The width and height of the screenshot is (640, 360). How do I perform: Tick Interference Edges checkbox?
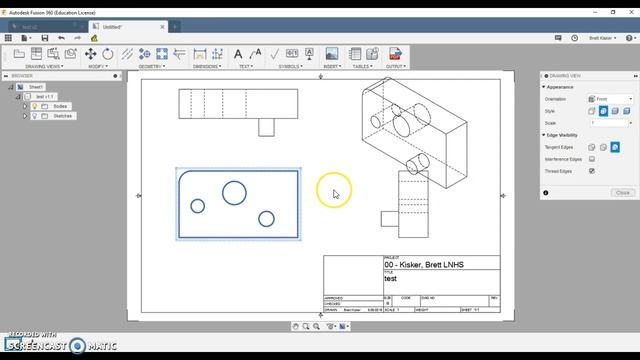tap(592, 159)
